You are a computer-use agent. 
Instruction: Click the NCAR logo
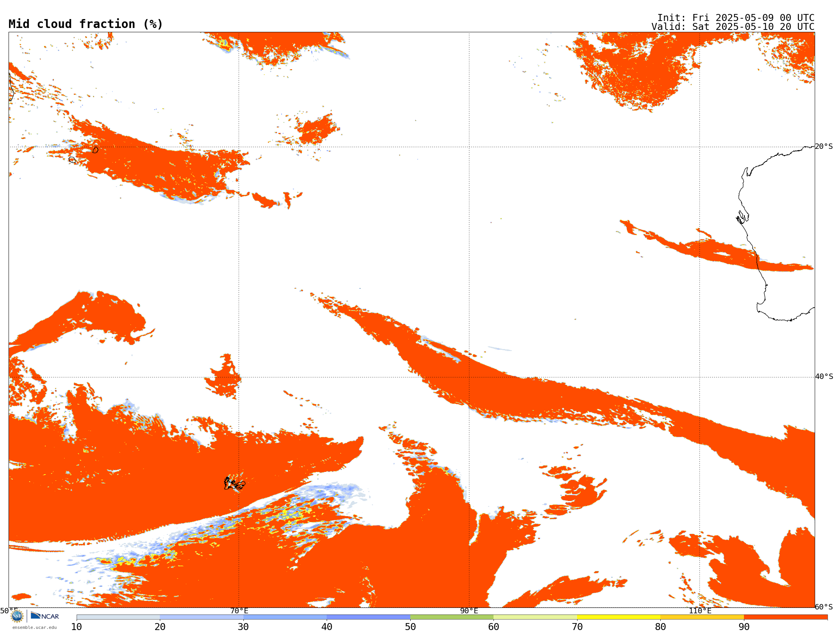click(x=45, y=616)
